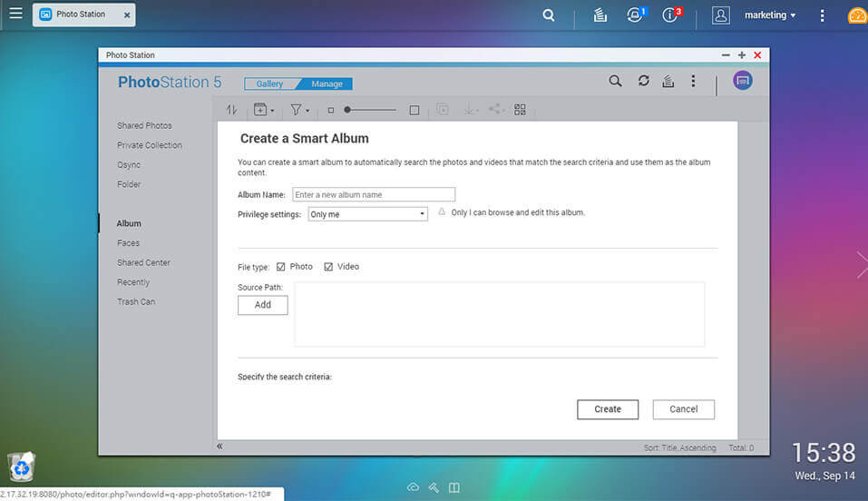868x501 pixels.
Task: Click the Album Name input field
Action: [374, 194]
